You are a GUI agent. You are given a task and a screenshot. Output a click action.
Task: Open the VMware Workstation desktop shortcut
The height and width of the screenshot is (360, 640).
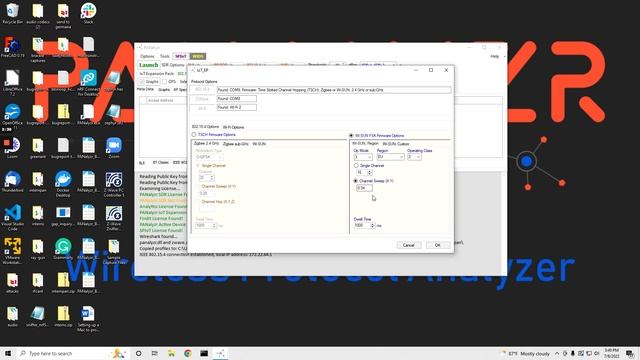coord(12,251)
